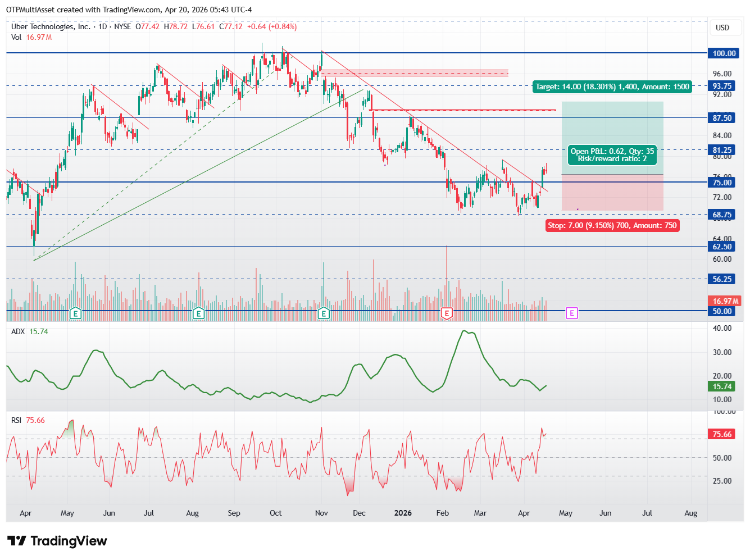750x560 pixels.
Task: Click the 81.25 price level label
Action: pos(722,150)
